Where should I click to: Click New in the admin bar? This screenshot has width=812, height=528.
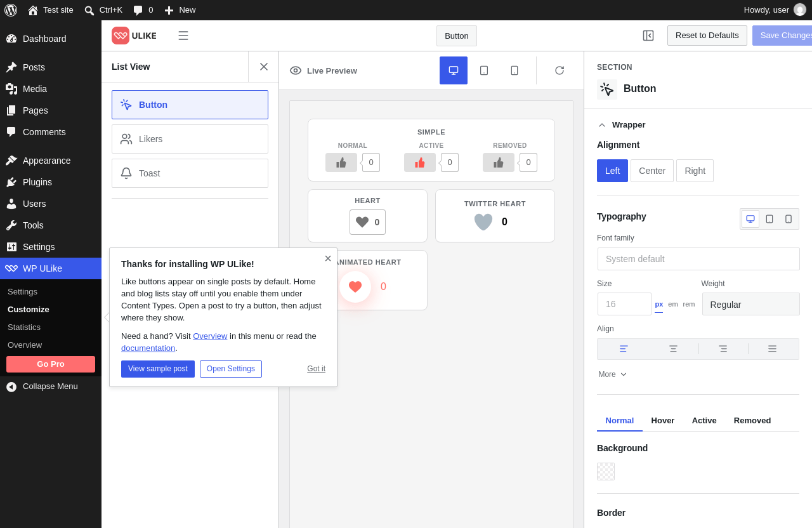(x=180, y=10)
